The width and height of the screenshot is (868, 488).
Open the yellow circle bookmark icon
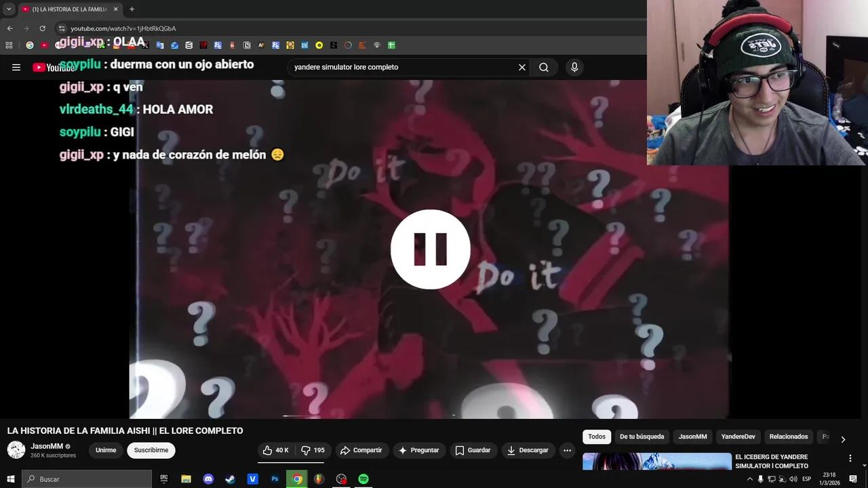pos(319,45)
